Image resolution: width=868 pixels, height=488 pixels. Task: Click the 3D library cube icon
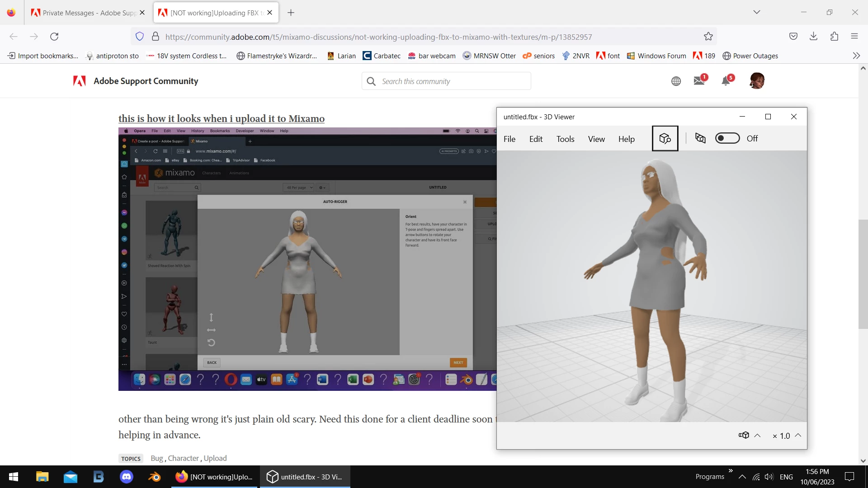pos(665,139)
